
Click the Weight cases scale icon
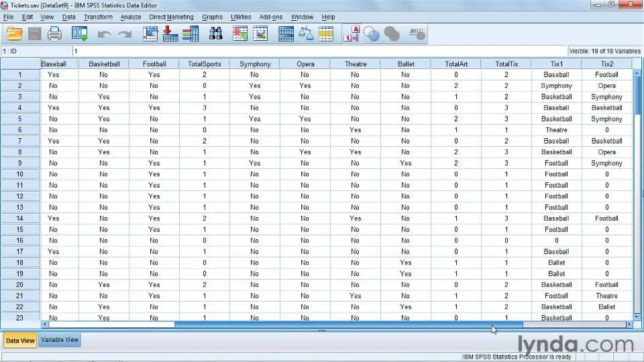pos(306,34)
